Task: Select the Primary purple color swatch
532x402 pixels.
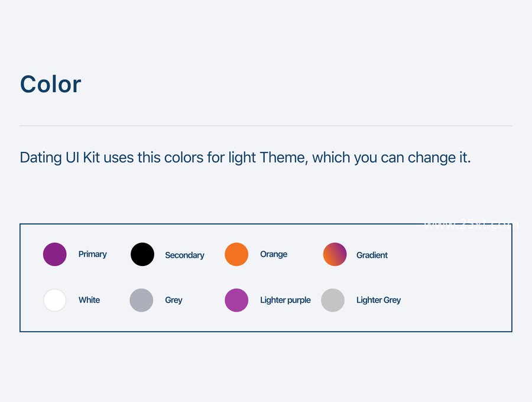Action: 54,254
